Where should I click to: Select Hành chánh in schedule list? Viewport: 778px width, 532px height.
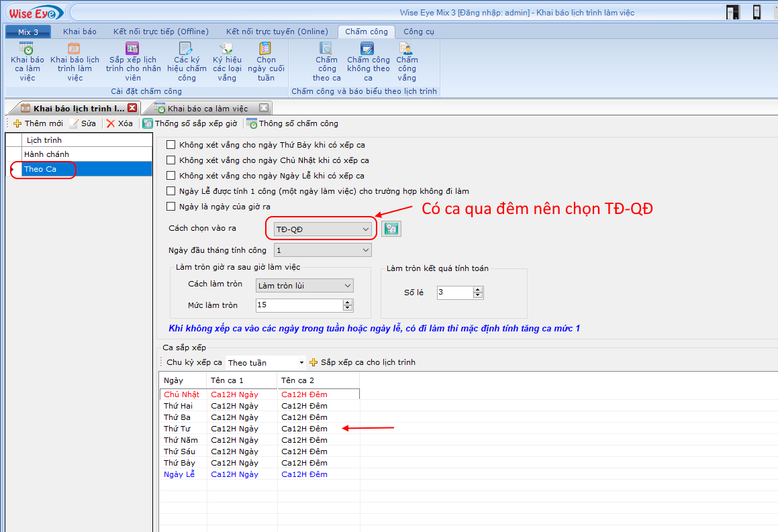(x=47, y=154)
